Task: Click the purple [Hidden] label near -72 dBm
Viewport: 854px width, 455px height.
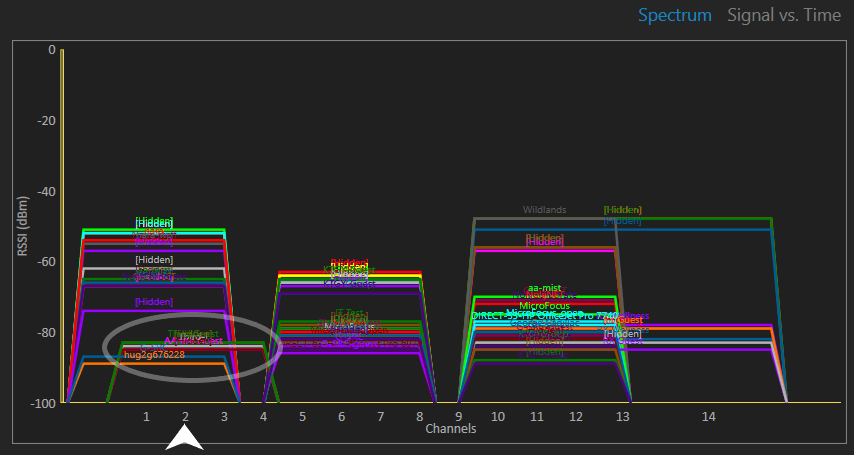Action: pos(154,301)
